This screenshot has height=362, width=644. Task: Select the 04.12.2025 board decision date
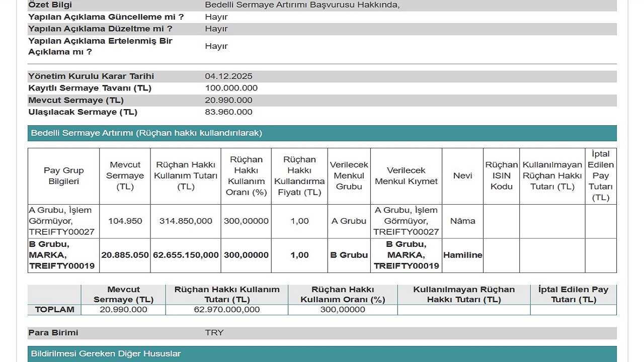point(228,76)
